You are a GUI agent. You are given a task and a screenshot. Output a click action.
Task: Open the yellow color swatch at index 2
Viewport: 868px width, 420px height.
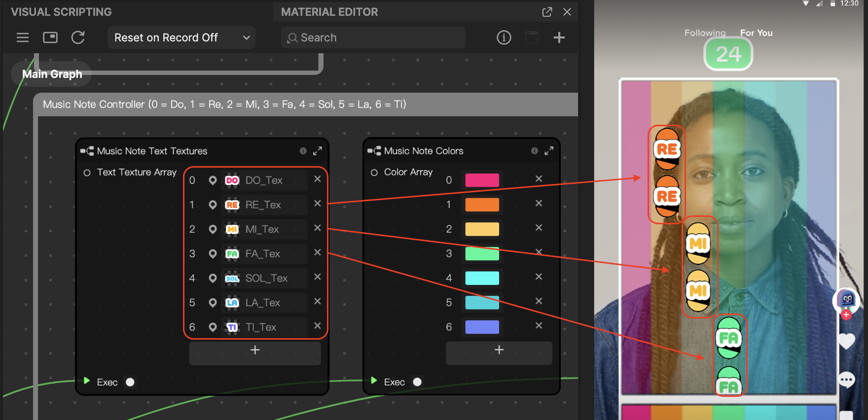482,229
